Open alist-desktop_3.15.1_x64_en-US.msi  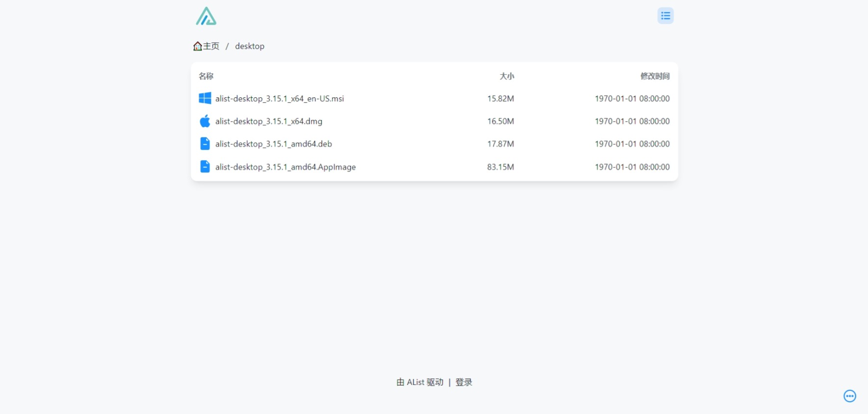(x=280, y=99)
